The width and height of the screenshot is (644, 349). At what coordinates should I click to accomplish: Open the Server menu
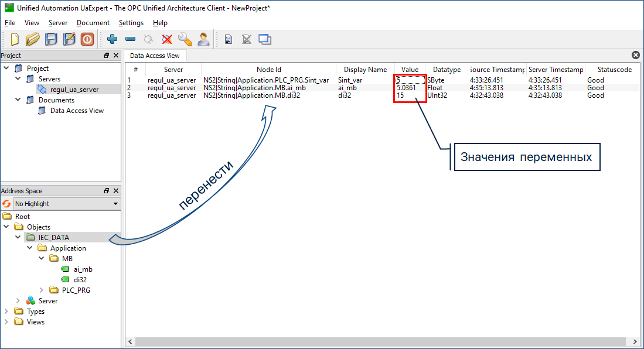58,23
